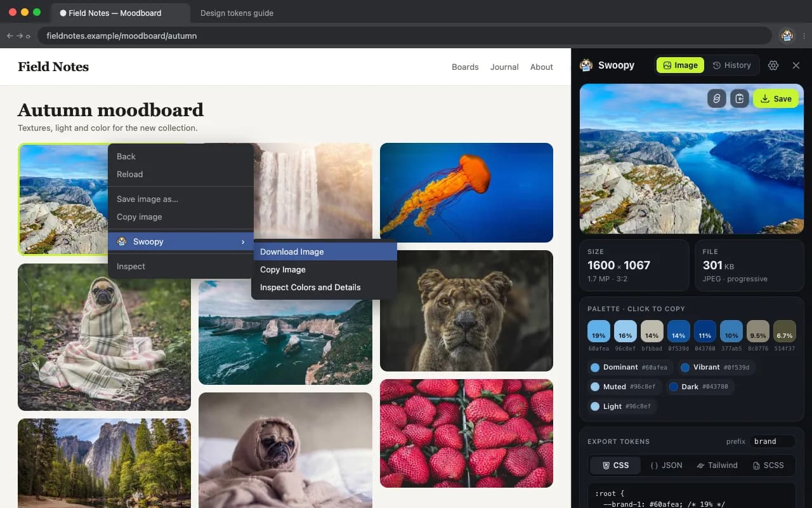The width and height of the screenshot is (812, 508).
Task: Click the Field Notes site logo
Action: tap(53, 67)
